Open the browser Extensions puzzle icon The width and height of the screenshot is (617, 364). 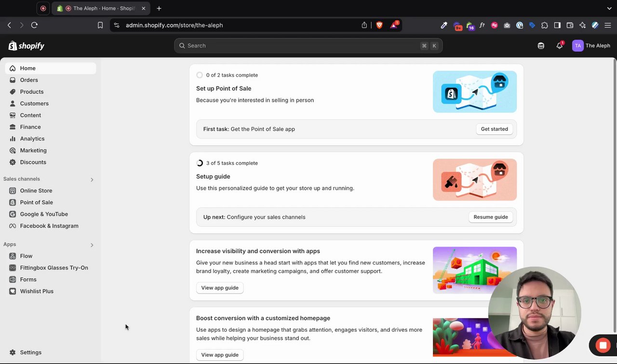tap(545, 25)
